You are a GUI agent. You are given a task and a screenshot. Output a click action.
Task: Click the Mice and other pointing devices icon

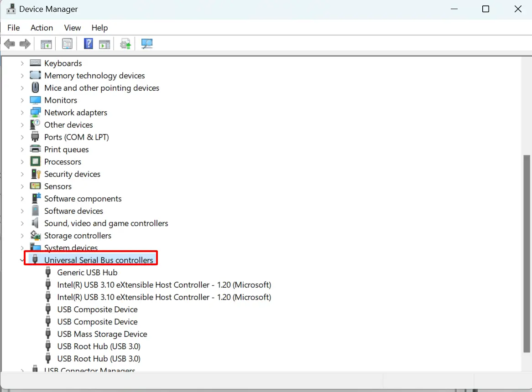tap(35, 88)
